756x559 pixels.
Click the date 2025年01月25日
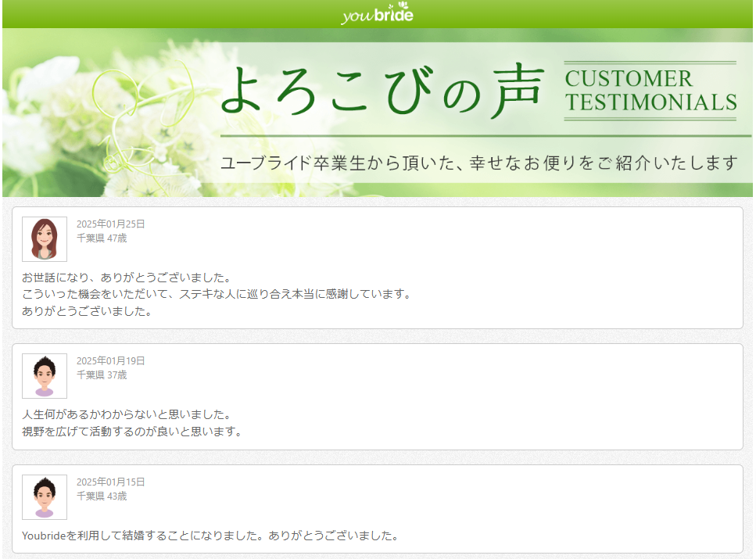[x=110, y=224]
